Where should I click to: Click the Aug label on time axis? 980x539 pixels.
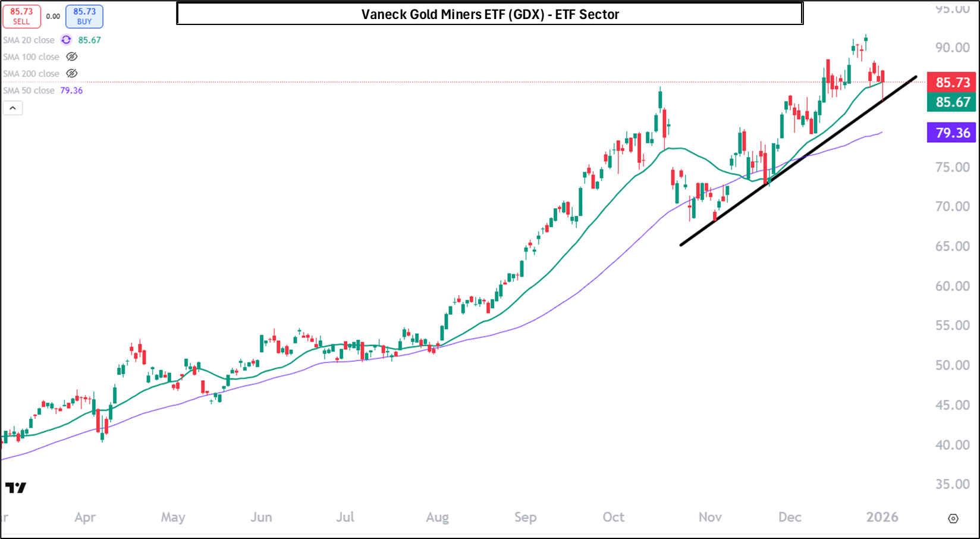[x=437, y=518]
